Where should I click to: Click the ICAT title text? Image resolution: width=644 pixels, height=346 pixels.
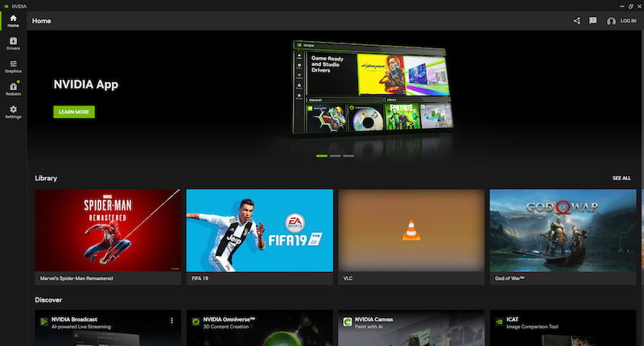(x=512, y=319)
